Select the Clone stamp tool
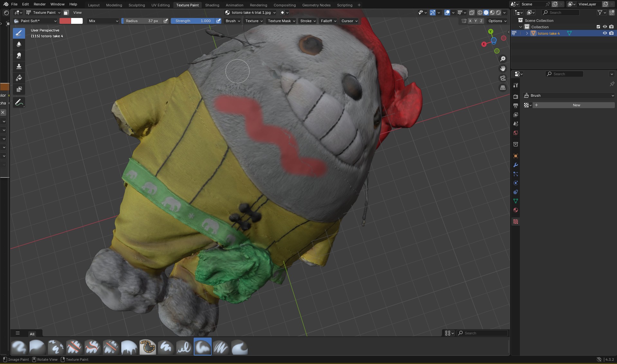The height and width of the screenshot is (364, 617). (19, 67)
